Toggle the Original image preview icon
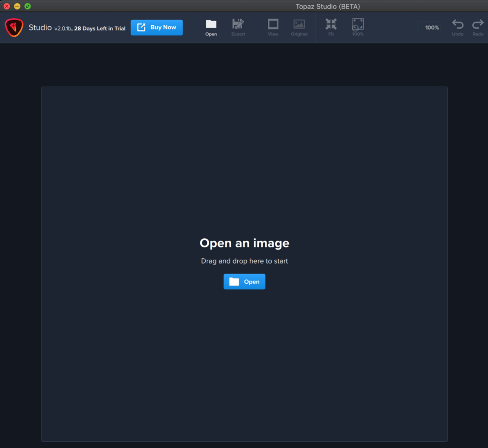488x448 pixels. 299,27
